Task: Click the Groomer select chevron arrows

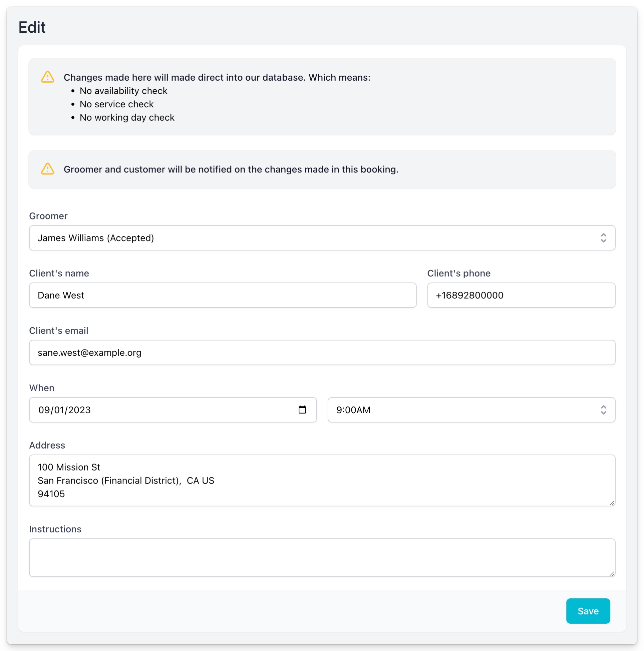Action: pos(603,238)
